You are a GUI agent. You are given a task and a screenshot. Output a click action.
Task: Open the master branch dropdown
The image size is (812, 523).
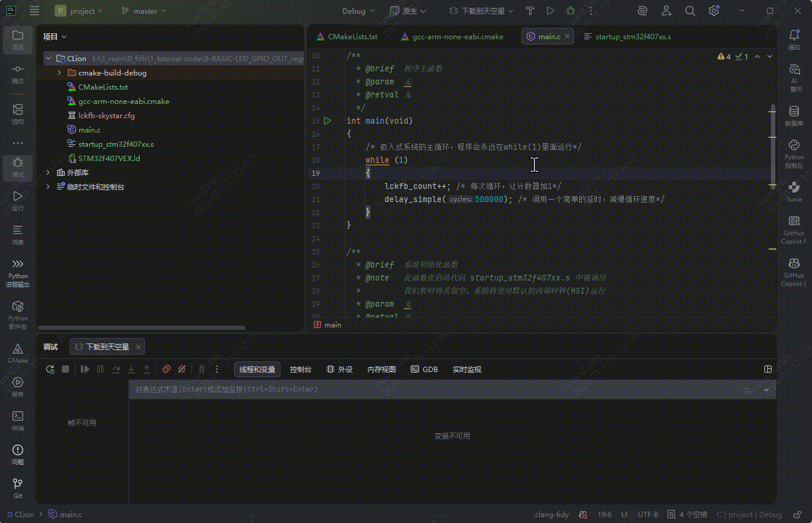[144, 11]
